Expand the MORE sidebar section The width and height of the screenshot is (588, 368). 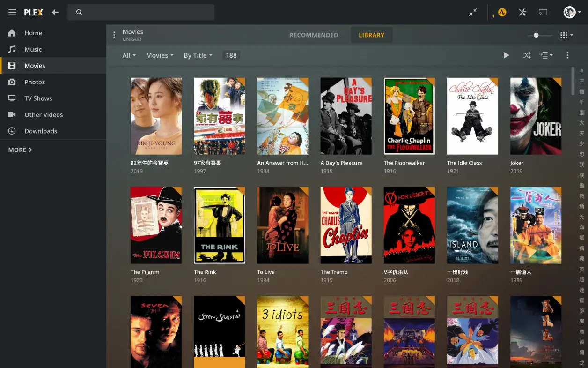[20, 150]
